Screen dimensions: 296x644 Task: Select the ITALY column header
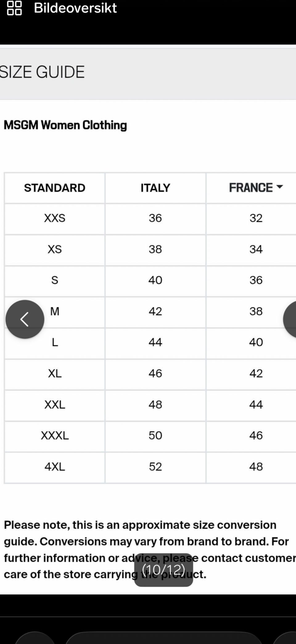[x=155, y=188]
